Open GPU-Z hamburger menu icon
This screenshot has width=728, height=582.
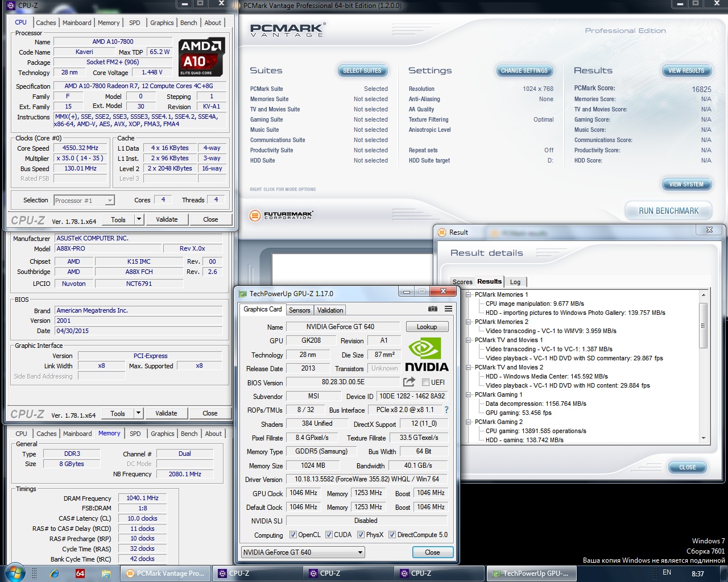click(449, 309)
